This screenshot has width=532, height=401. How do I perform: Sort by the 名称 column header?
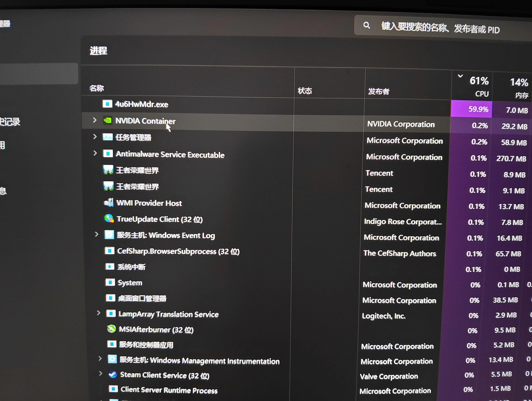[x=97, y=88]
